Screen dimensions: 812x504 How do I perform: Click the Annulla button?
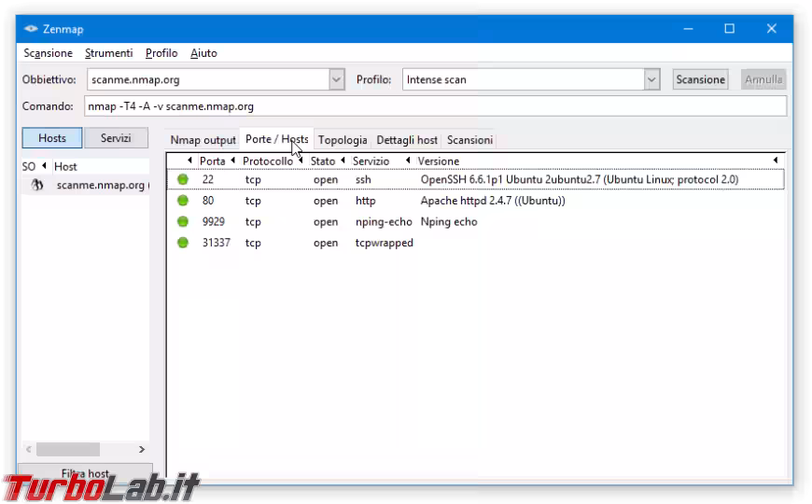coord(763,79)
